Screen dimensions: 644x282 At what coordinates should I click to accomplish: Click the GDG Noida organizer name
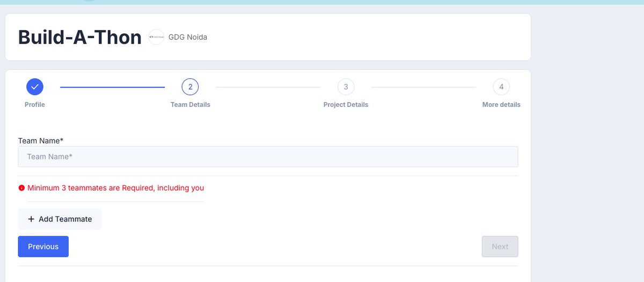[x=188, y=37]
